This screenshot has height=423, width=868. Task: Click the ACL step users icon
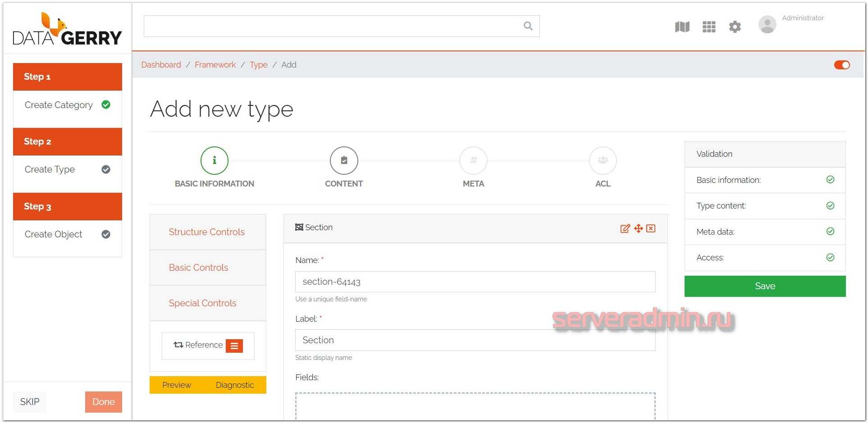point(603,160)
